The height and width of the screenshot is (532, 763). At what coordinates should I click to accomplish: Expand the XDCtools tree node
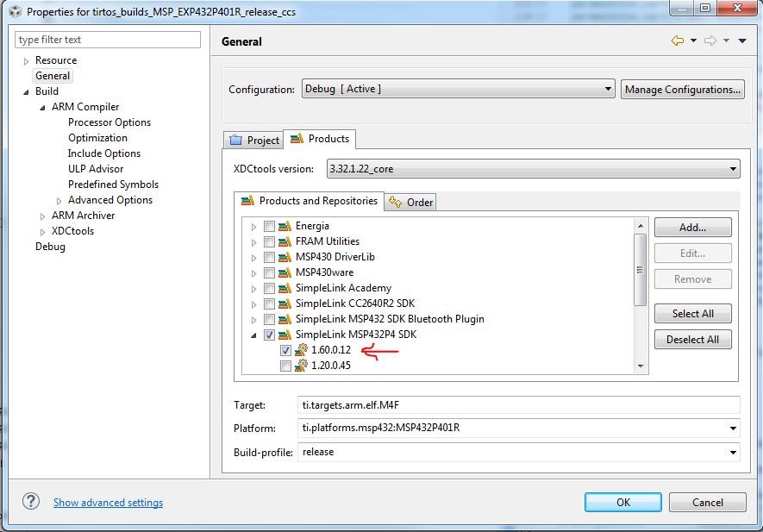tap(42, 232)
